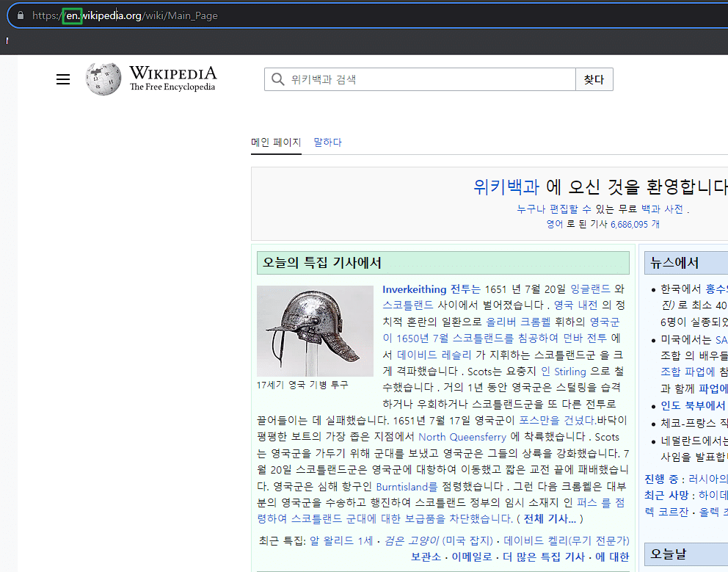Viewport: 728px width, 572px height.
Task: Open the 잉글랜드 link
Action: click(x=590, y=289)
